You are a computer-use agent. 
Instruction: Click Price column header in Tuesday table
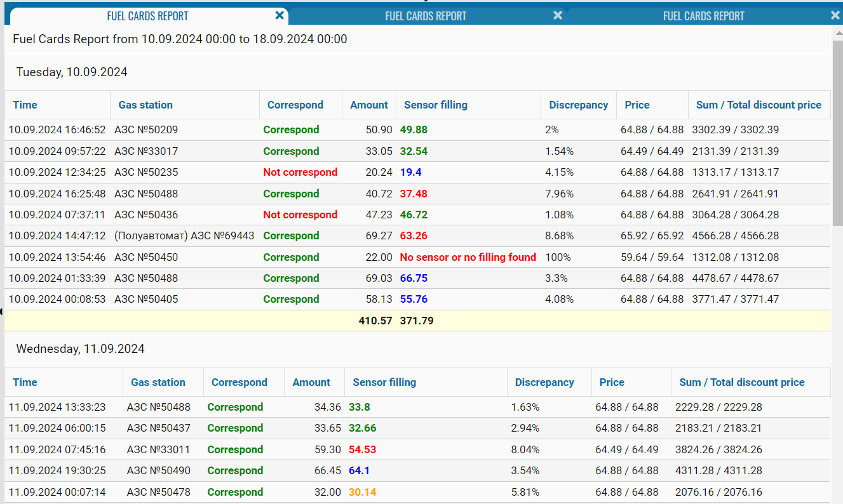click(x=637, y=105)
